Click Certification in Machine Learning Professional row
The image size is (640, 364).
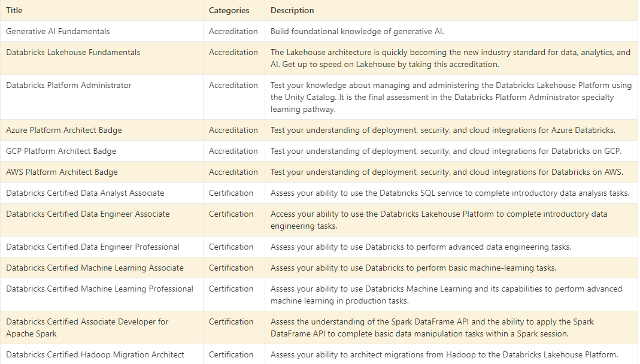point(231,289)
